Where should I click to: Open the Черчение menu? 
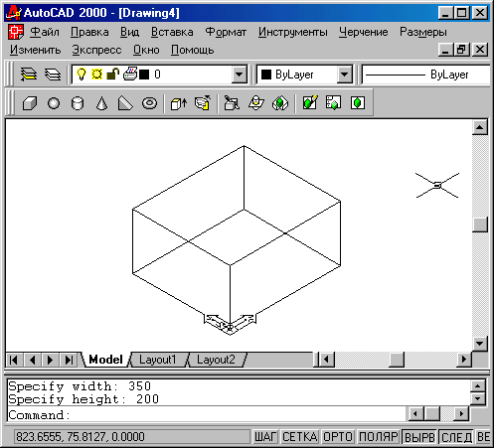pos(363,32)
